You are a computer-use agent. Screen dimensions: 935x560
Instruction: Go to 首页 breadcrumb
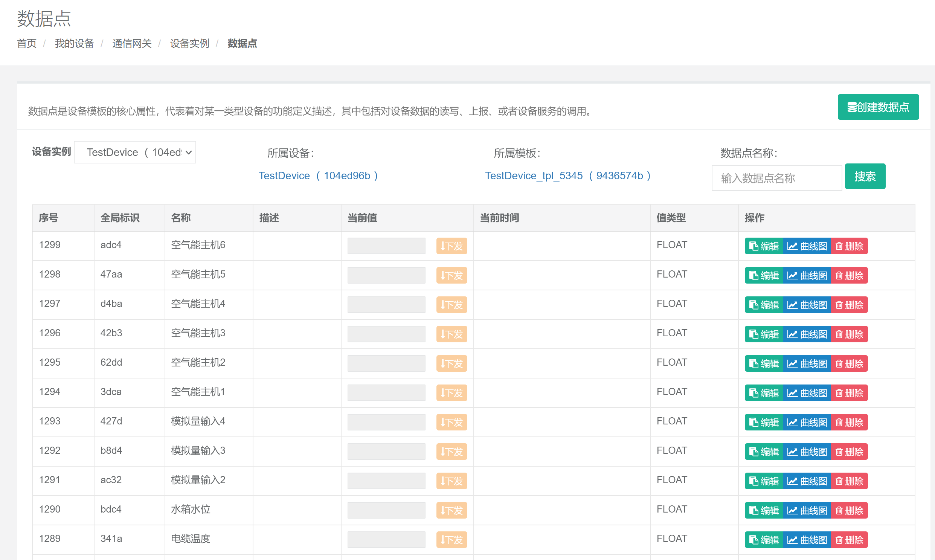point(27,43)
